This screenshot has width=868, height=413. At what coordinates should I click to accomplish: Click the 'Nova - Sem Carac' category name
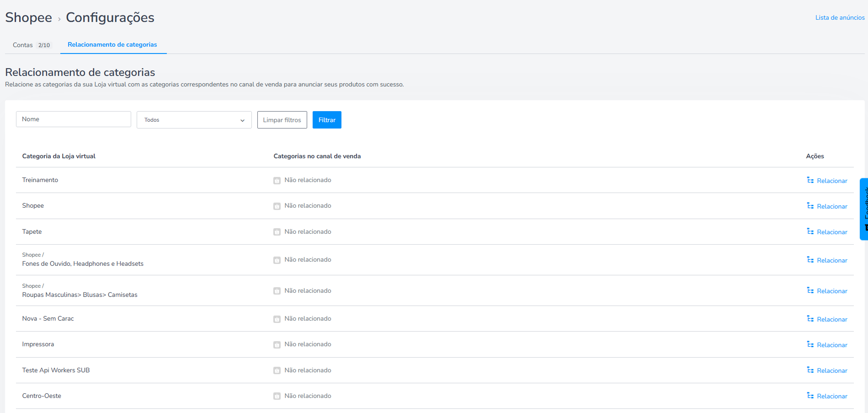(48, 318)
